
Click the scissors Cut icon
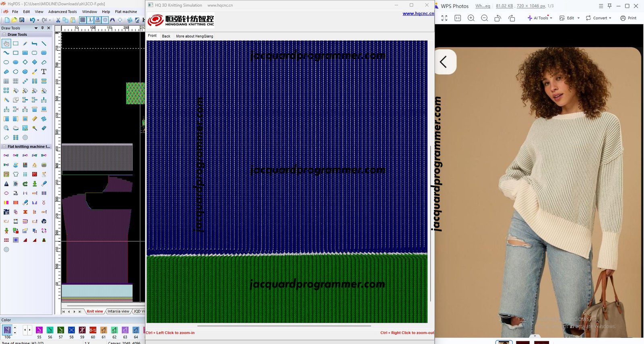[x=58, y=20]
